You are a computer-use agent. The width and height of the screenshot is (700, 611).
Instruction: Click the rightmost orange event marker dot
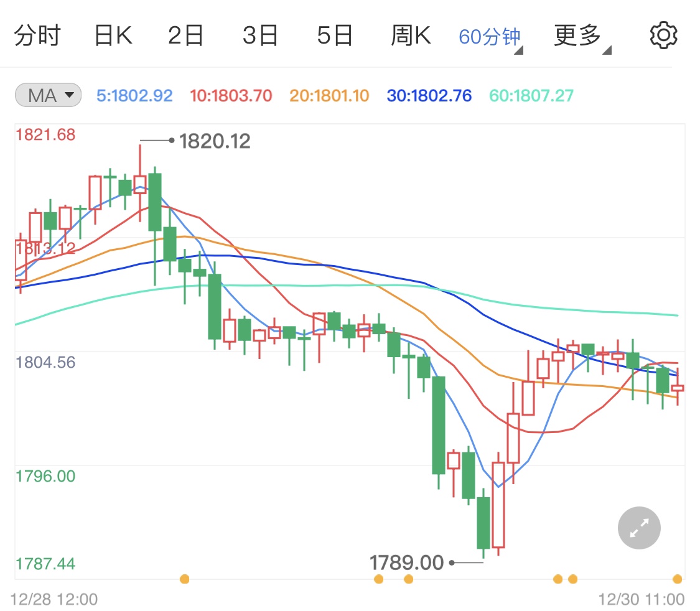pos(679,579)
